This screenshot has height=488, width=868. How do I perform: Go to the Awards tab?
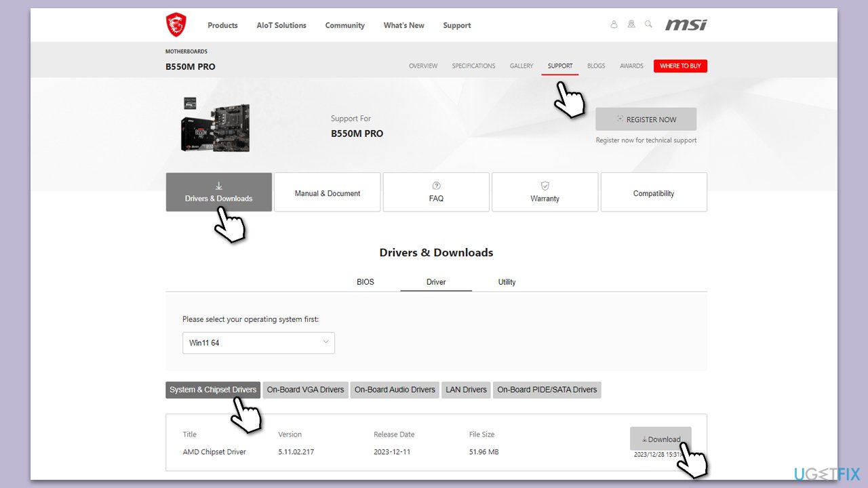[631, 66]
